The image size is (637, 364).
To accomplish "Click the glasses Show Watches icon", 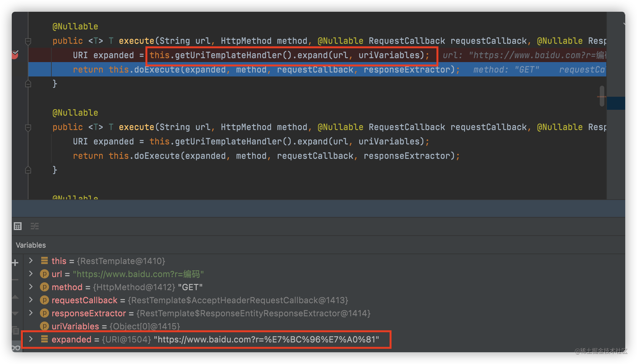I will click(16, 348).
